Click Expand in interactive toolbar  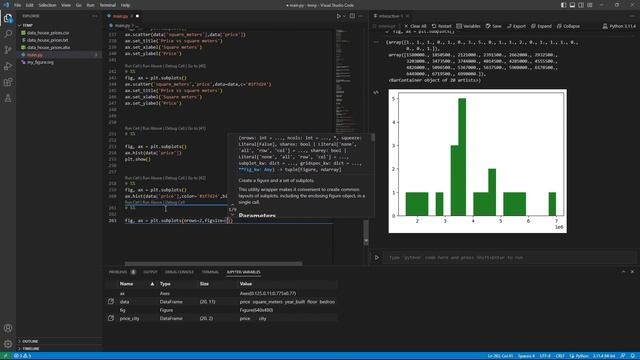click(541, 26)
